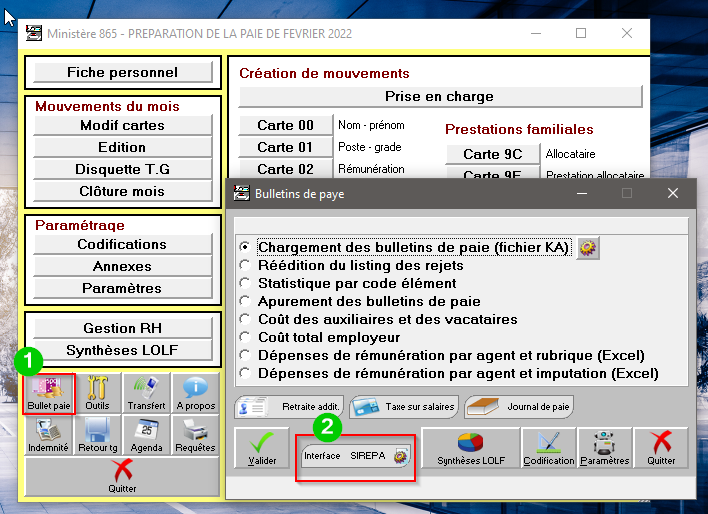Screen dimensions: 708x514
Task: Open the Retour tg icon
Action: (97, 435)
